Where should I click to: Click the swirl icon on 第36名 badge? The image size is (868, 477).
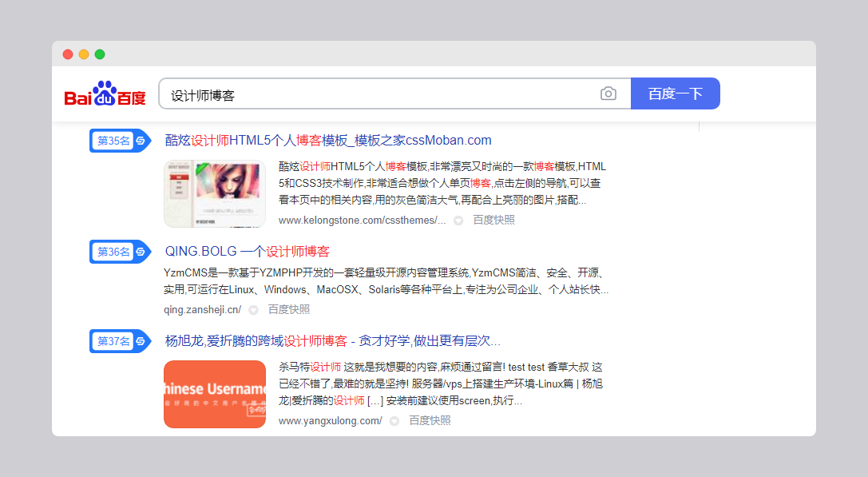(x=141, y=252)
